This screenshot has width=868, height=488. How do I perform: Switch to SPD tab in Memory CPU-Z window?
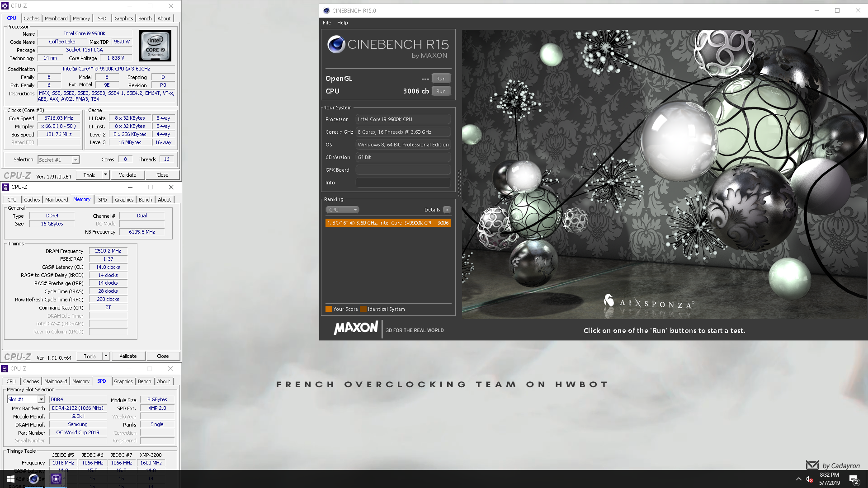[103, 200]
